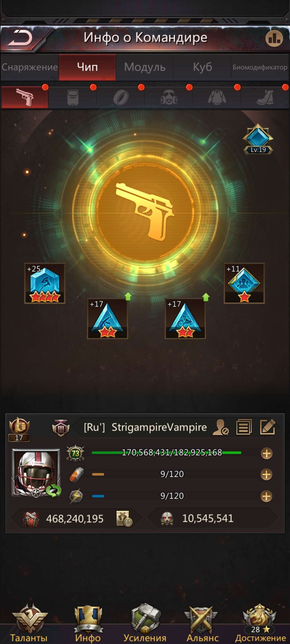Select the +25 three-star chip
The height and width of the screenshot is (644, 290).
[45, 283]
